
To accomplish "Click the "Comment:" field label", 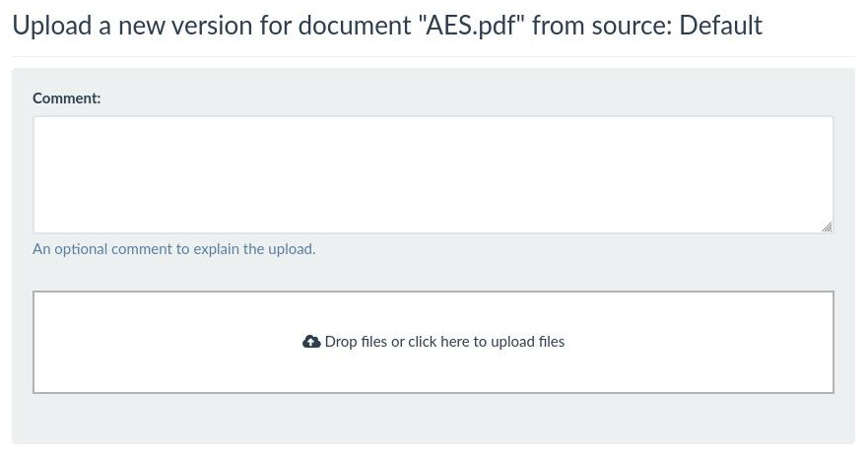I will (x=66, y=98).
